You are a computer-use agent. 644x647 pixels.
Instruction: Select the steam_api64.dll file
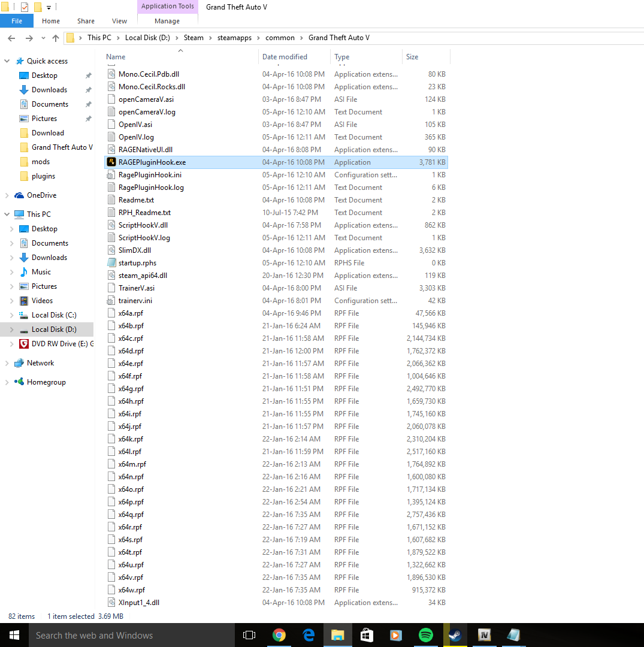(x=276, y=276)
